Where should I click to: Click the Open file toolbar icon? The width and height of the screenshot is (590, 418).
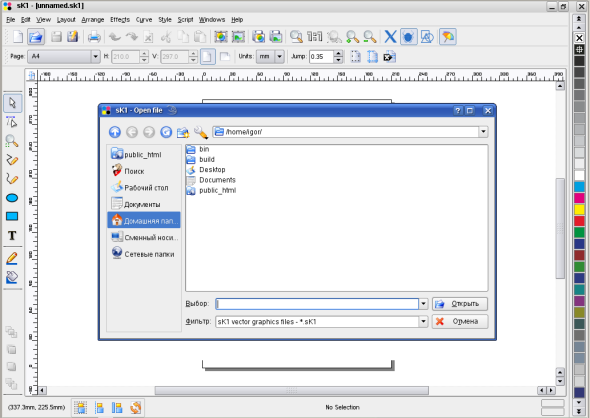35,36
